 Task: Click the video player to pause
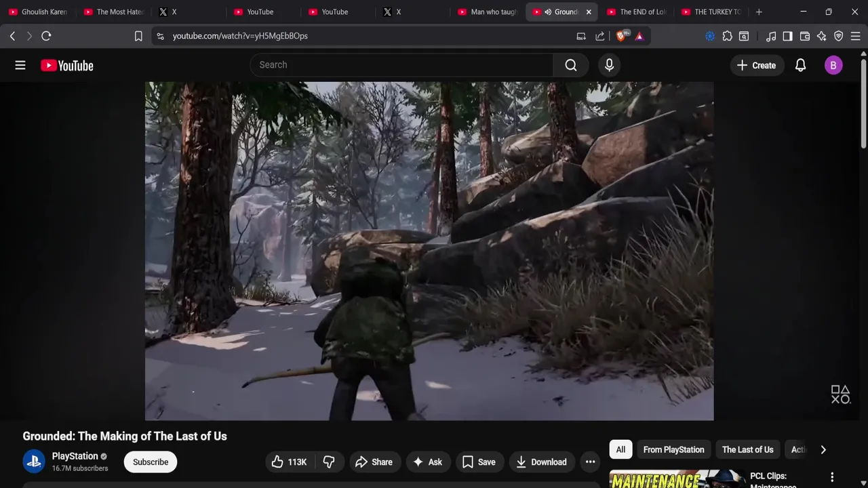(x=429, y=251)
